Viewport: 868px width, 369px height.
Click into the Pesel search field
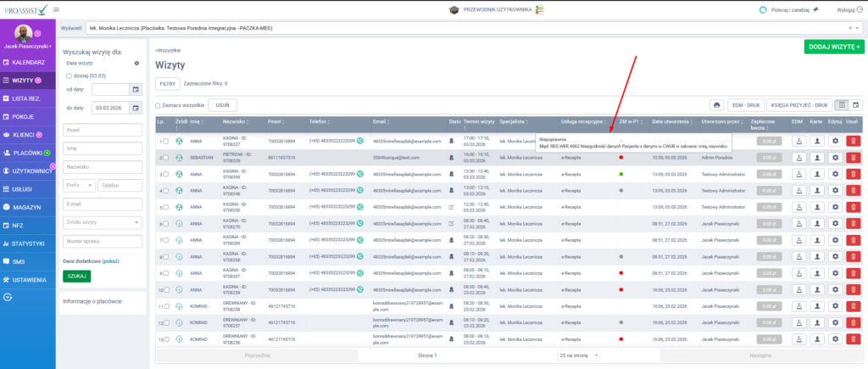click(x=102, y=131)
